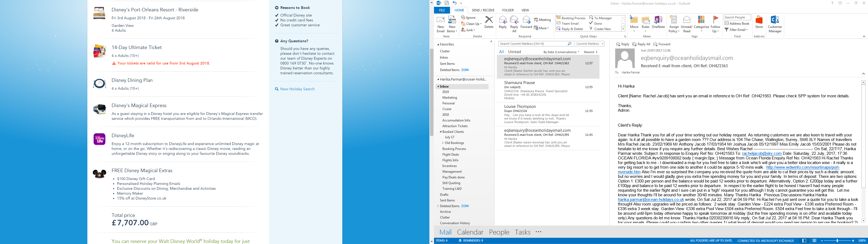The height and width of the screenshot is (244, 868).
Task: Filter the message list to Unread
Action: pyautogui.click(x=514, y=52)
